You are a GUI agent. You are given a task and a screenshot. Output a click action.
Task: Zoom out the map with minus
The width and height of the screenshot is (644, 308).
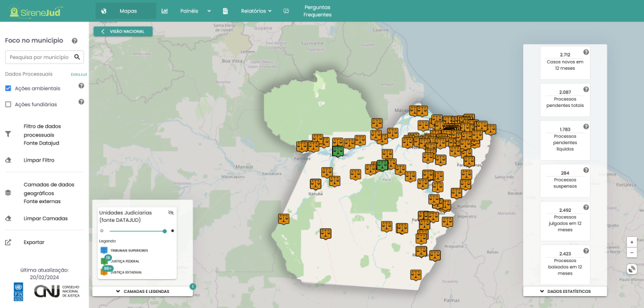pos(631,252)
